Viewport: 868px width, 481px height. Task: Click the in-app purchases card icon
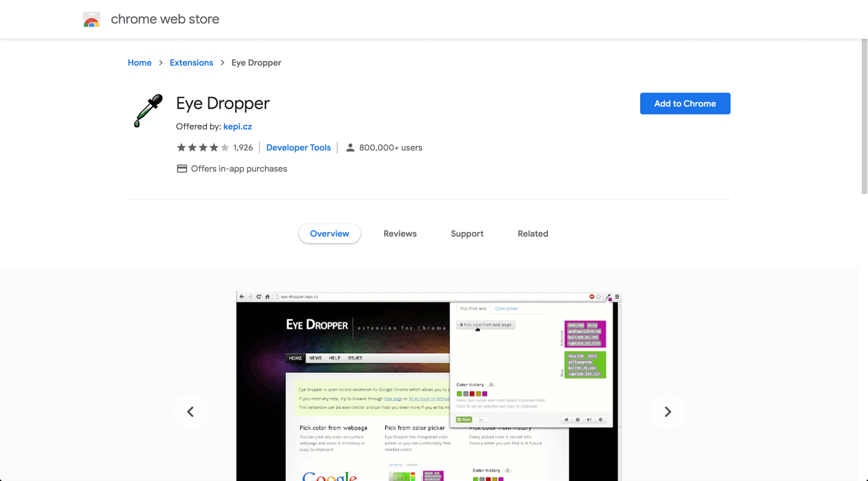coord(182,169)
